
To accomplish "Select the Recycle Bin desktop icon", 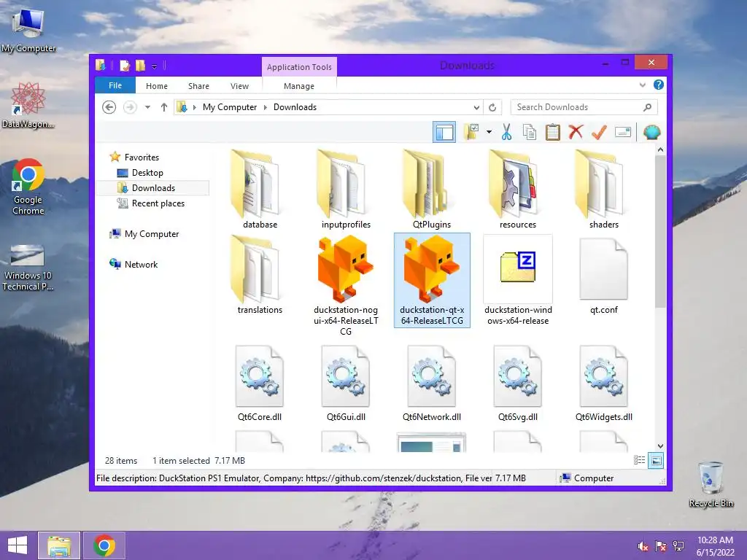I will [x=711, y=484].
